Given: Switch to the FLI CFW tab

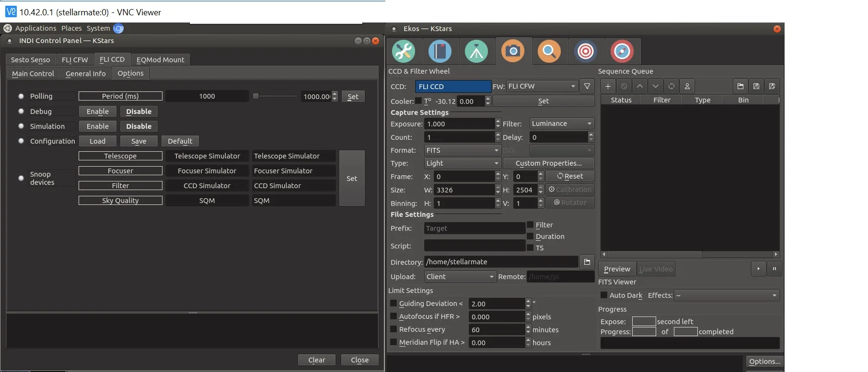Looking at the screenshot, I should coord(75,59).
